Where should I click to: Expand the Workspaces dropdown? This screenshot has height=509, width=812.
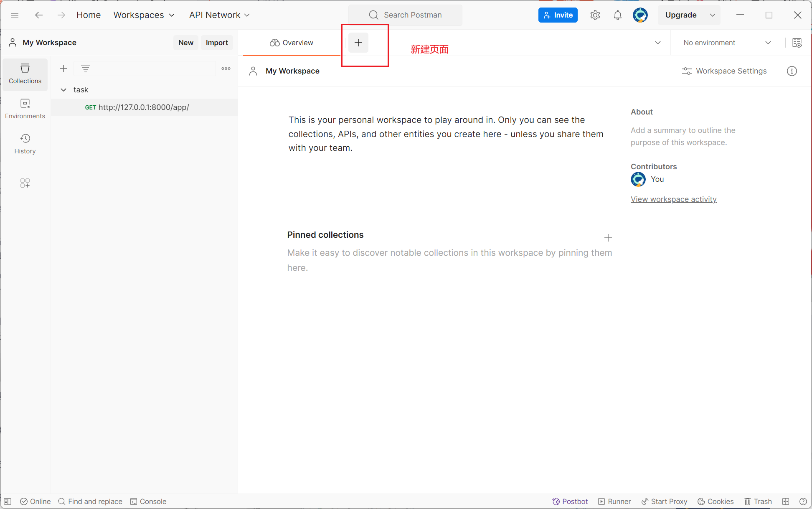point(144,15)
